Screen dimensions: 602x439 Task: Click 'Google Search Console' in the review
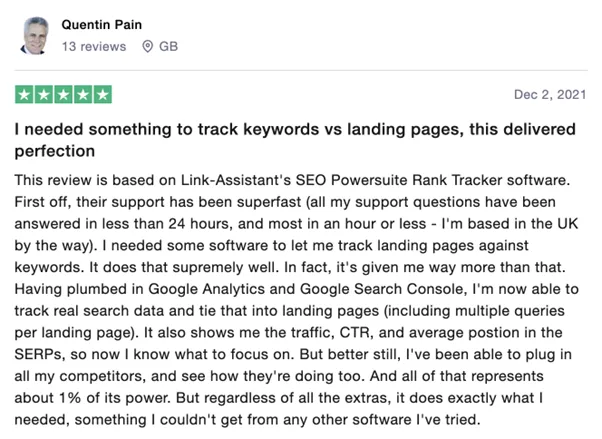point(382,289)
